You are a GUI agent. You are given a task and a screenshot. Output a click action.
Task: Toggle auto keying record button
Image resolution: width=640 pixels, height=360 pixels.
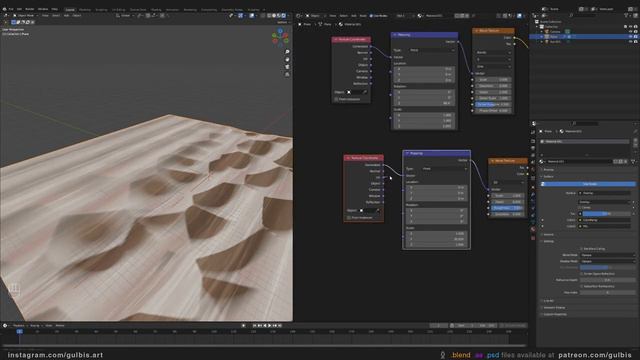coord(244,326)
